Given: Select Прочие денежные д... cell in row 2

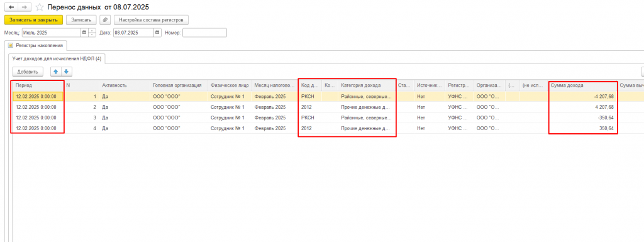Looking at the screenshot, I should tap(367, 107).
